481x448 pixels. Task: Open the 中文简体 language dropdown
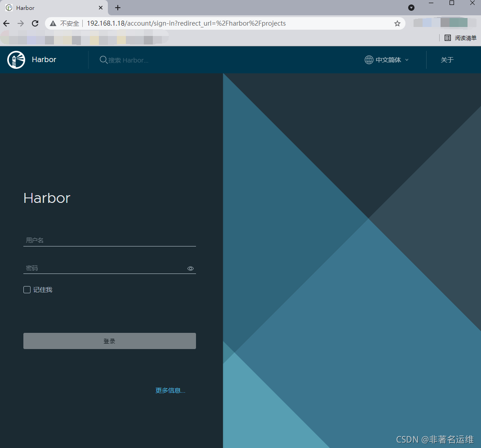[387, 60]
